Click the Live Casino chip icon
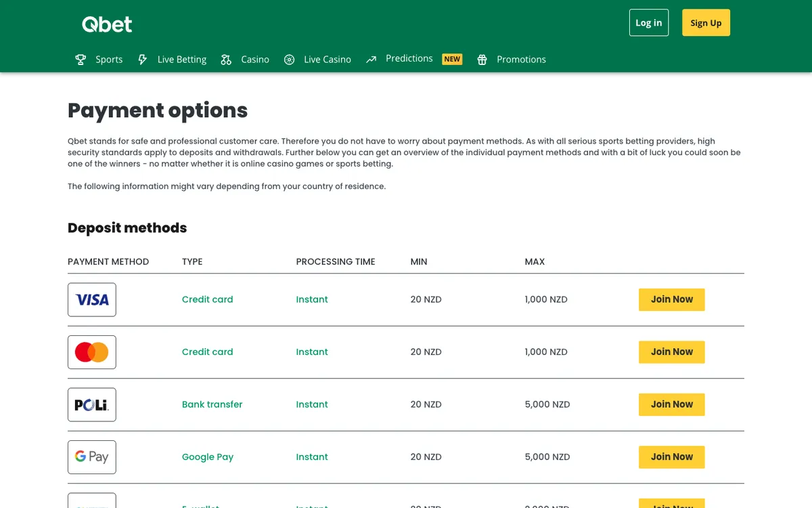Viewport: 812px width, 508px height. click(289, 60)
